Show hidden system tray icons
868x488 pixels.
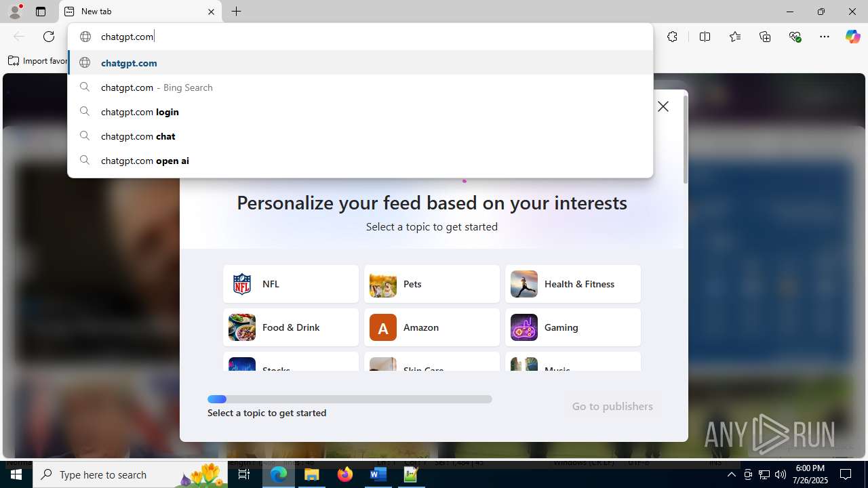731,474
